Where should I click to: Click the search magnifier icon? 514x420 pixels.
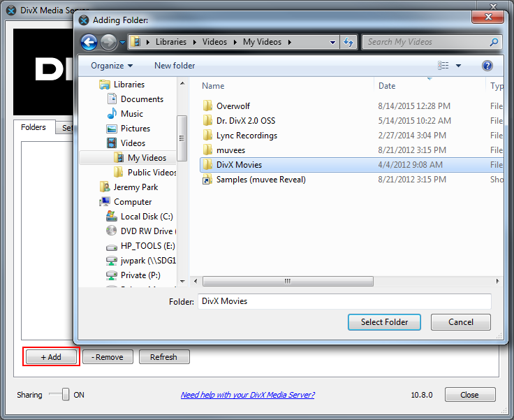click(494, 42)
